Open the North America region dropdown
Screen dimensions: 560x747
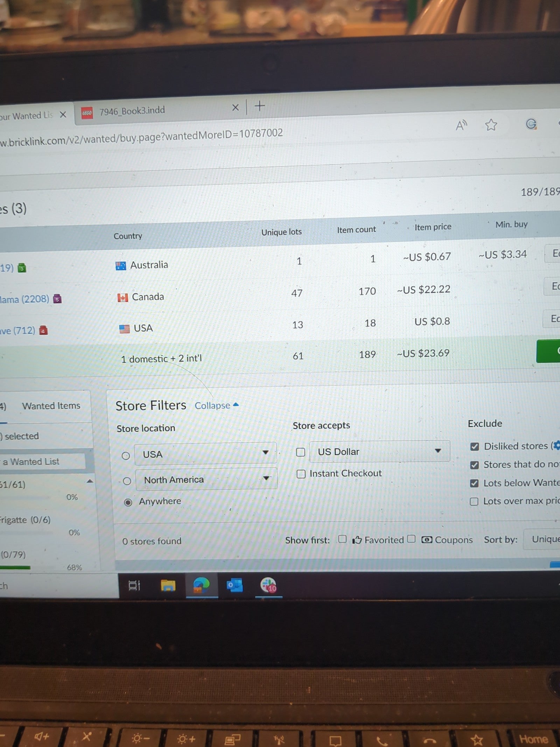pyautogui.click(x=206, y=479)
